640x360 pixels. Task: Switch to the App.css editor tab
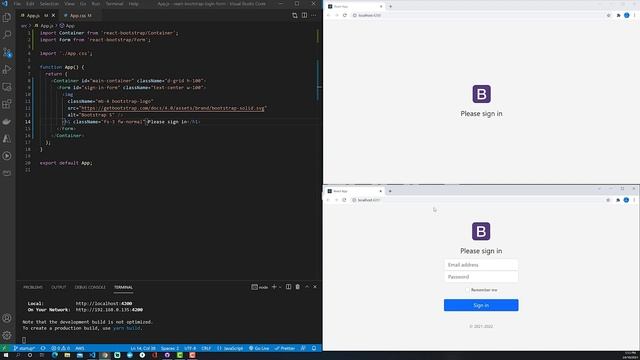coord(78,16)
